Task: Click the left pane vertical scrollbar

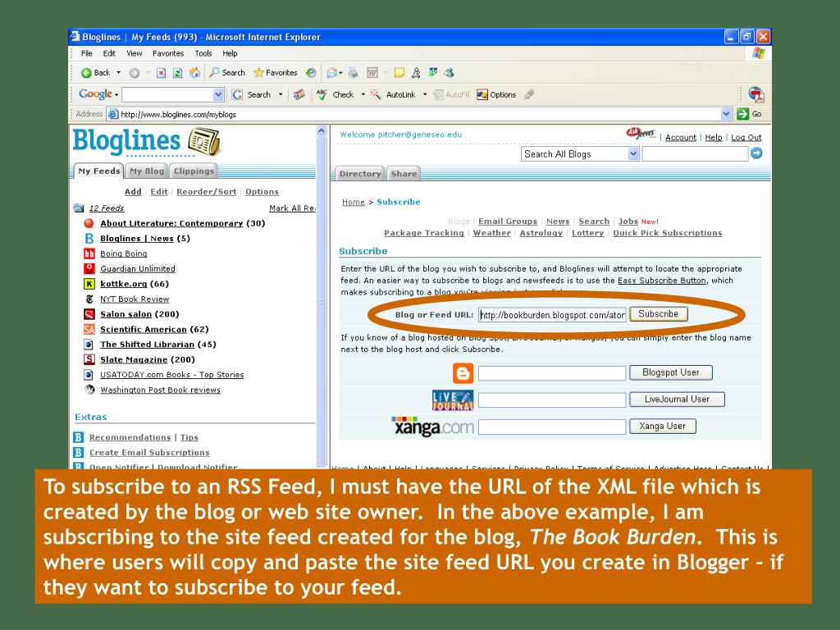Action: coord(322,297)
